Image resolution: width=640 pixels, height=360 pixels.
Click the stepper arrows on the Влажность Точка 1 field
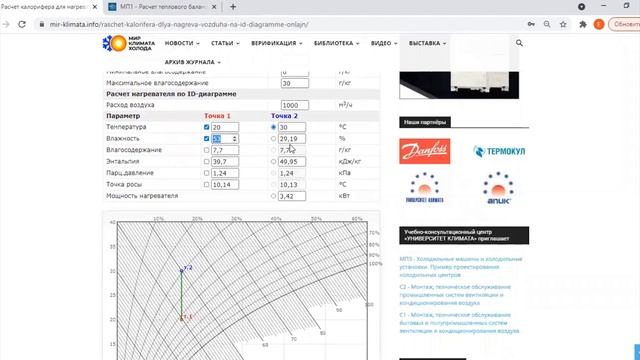pyautogui.click(x=234, y=139)
